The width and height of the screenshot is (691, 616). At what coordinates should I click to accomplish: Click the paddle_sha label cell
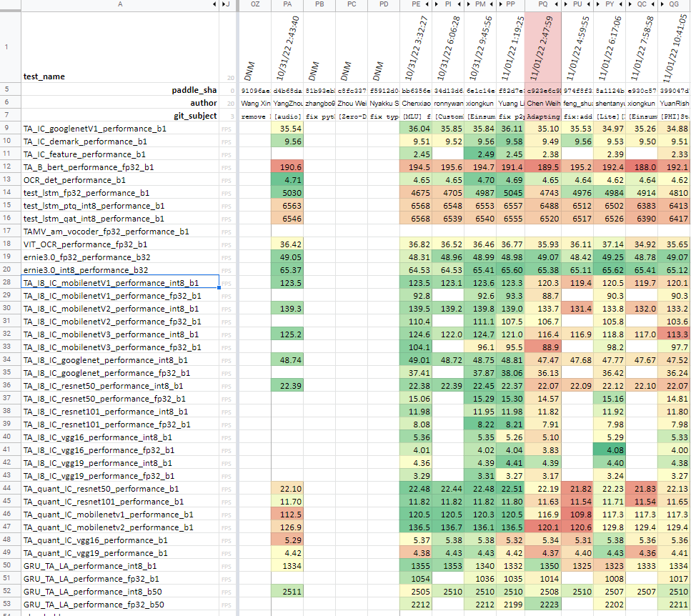click(120, 90)
